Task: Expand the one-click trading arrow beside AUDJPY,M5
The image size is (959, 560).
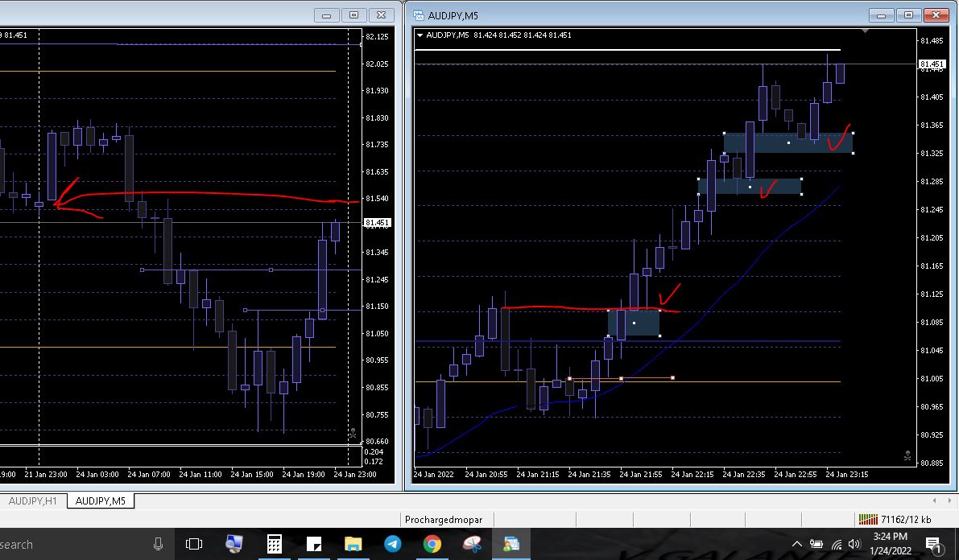Action: pyautogui.click(x=420, y=35)
